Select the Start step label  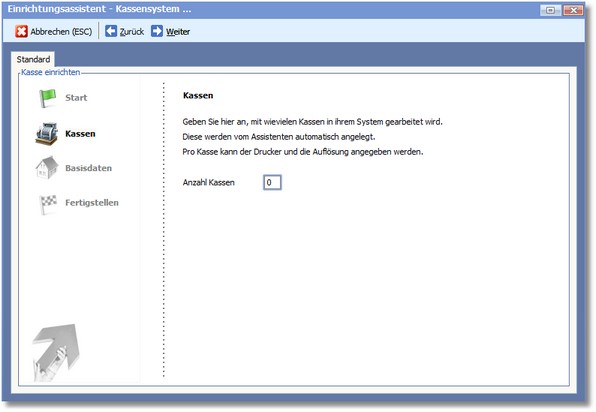click(x=76, y=98)
